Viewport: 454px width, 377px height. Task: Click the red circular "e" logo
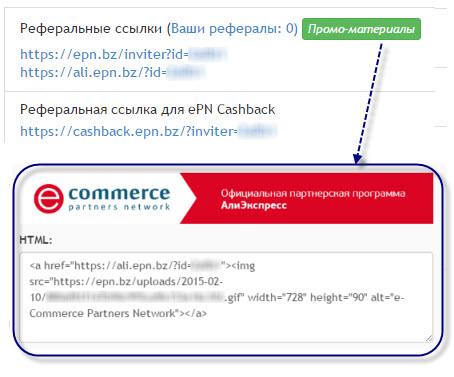click(48, 199)
